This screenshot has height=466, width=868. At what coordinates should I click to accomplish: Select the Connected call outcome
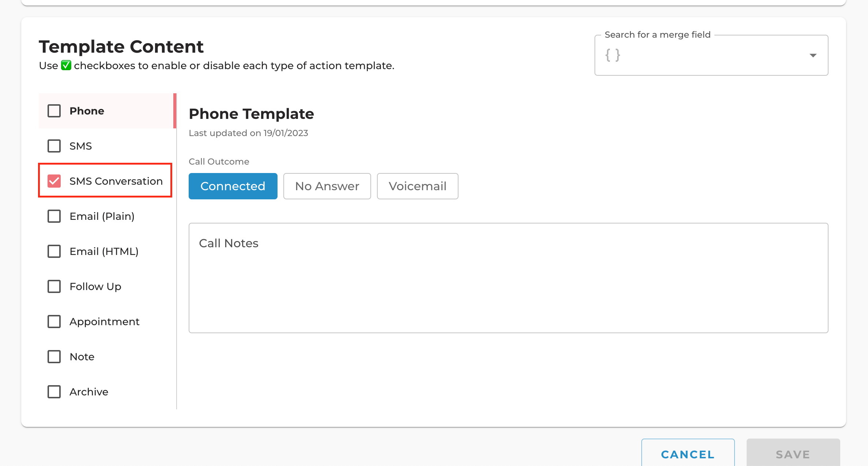pos(233,186)
